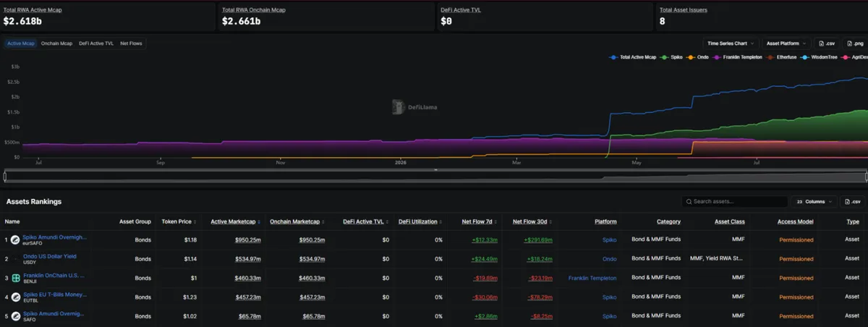Image resolution: width=868 pixels, height=327 pixels.
Task: Open the Ondo US Dollar Yield link
Action: pos(49,256)
